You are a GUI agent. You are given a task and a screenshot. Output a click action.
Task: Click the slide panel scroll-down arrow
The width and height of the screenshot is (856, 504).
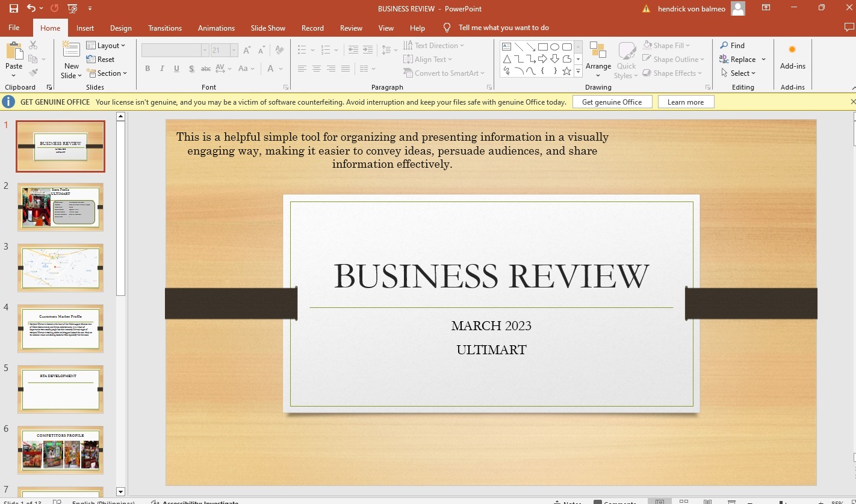120,491
